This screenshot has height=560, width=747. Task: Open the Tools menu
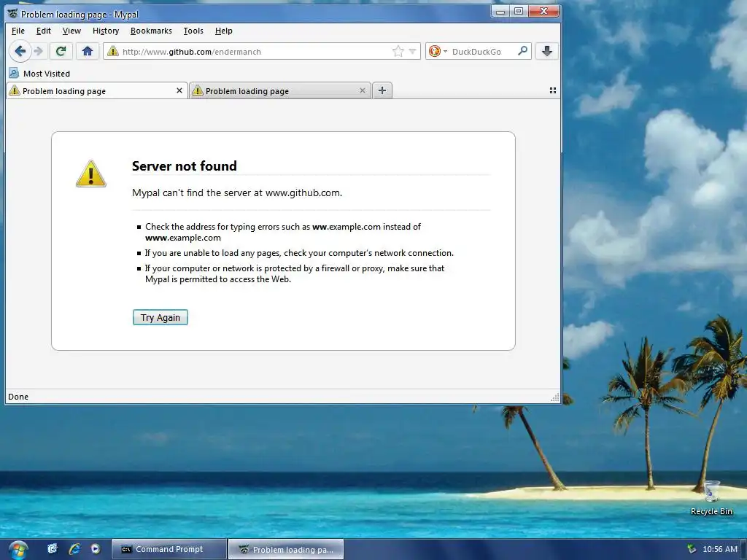click(193, 31)
